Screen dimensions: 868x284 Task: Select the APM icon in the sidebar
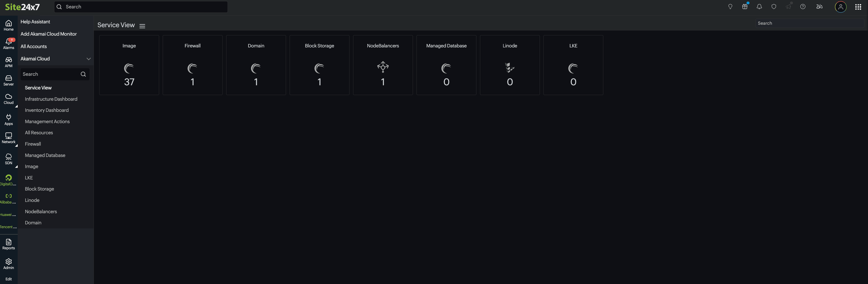8,62
